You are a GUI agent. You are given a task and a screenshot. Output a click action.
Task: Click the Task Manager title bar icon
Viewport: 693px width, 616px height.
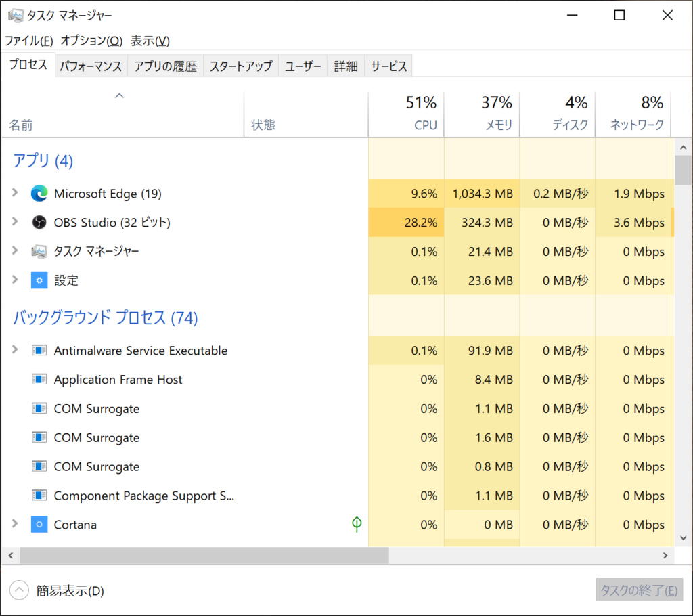16,16
